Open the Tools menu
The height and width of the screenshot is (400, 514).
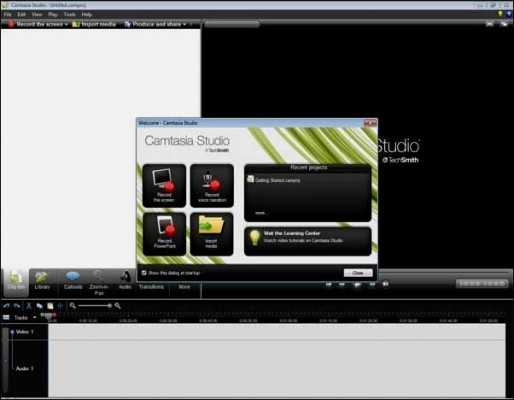coord(69,14)
